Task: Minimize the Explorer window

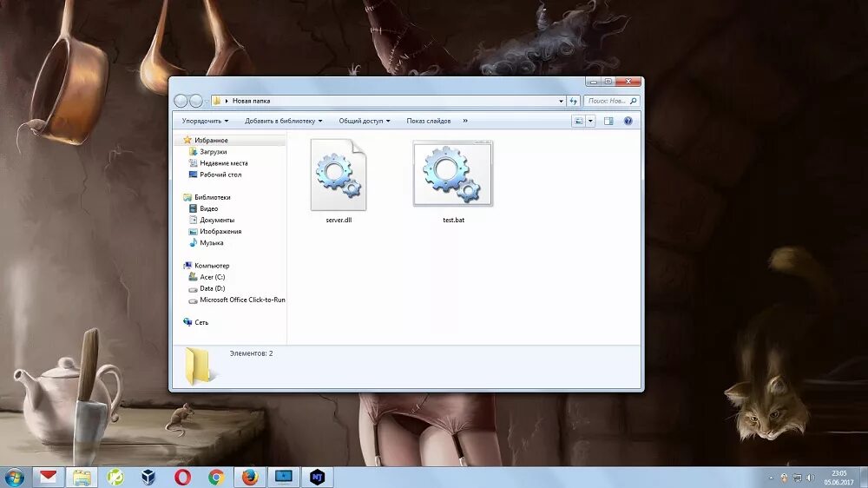Action: click(594, 82)
